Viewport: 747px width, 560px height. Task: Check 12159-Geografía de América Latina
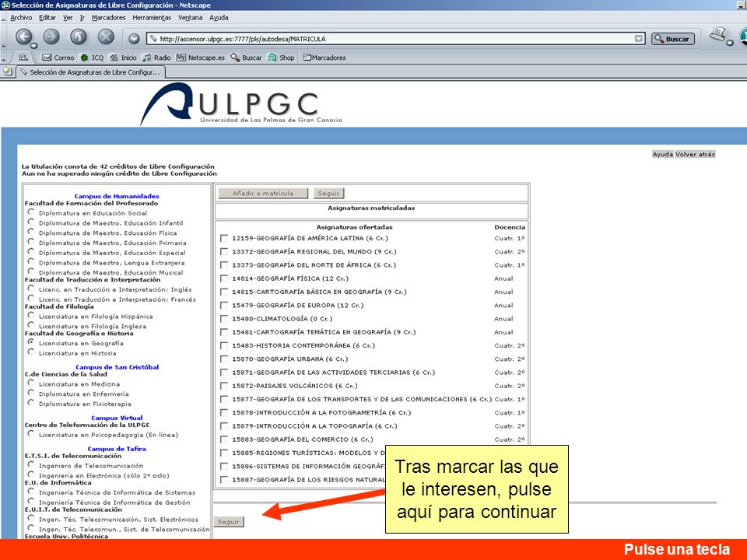click(x=224, y=238)
